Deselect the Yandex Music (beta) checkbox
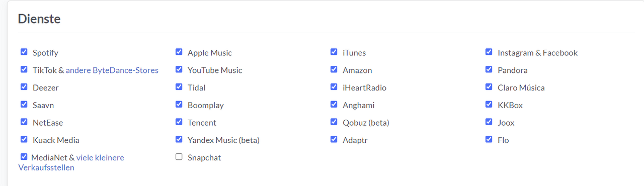Screen dimensions: 644x186 click(x=179, y=139)
